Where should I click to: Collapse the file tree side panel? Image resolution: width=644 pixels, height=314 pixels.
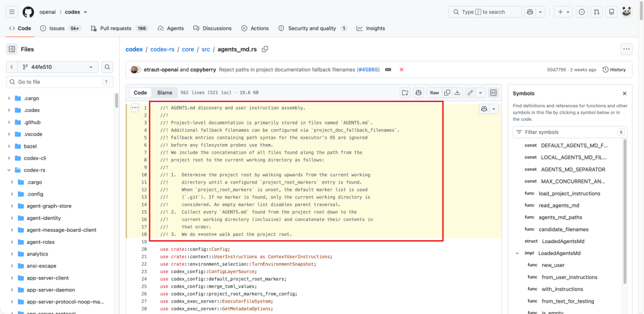12,49
